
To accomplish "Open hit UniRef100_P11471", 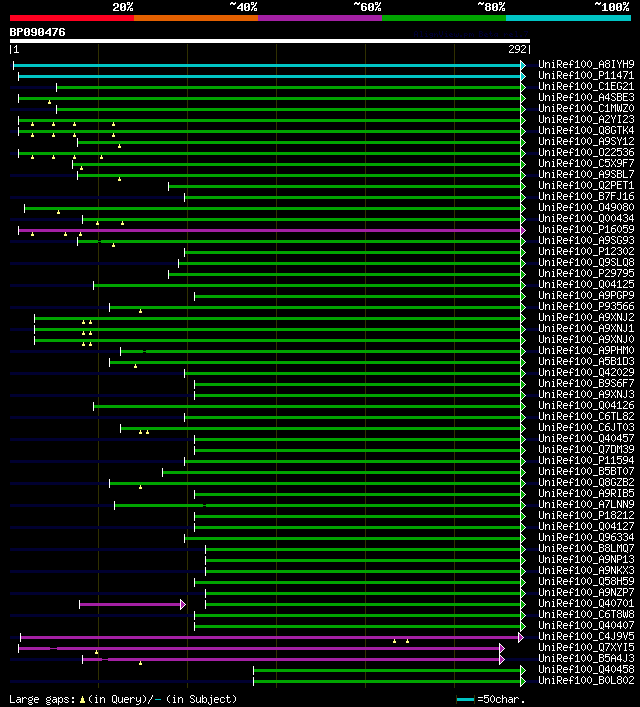I will coord(586,75).
